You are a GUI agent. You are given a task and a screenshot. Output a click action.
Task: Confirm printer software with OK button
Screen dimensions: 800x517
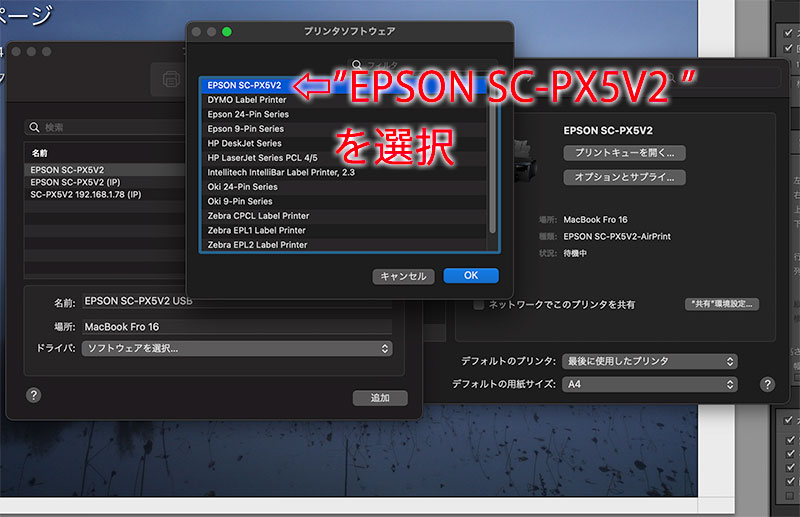pos(471,276)
